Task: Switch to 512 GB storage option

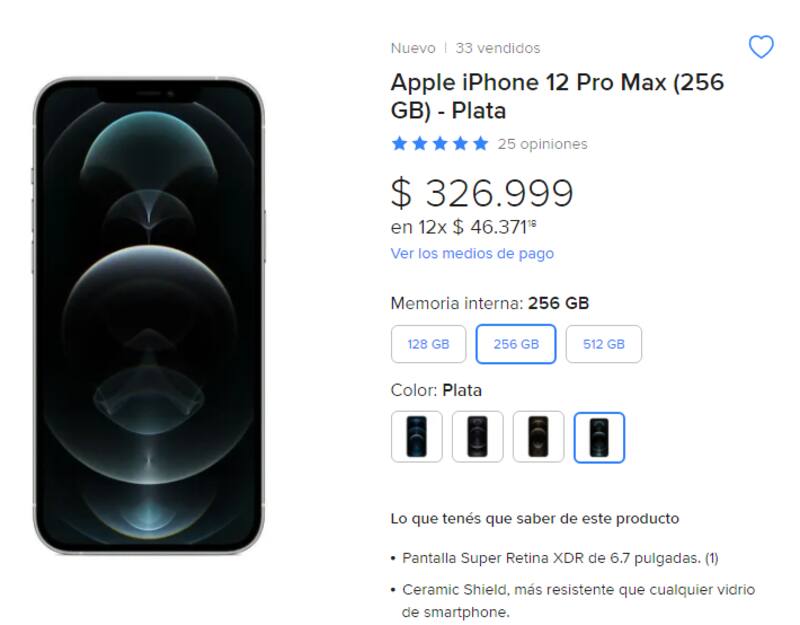Action: (x=603, y=344)
